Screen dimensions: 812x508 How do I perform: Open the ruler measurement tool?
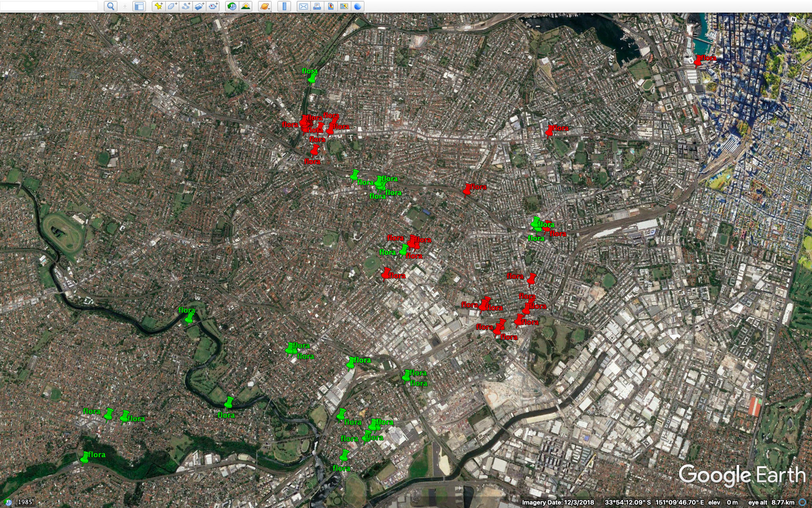tap(284, 6)
